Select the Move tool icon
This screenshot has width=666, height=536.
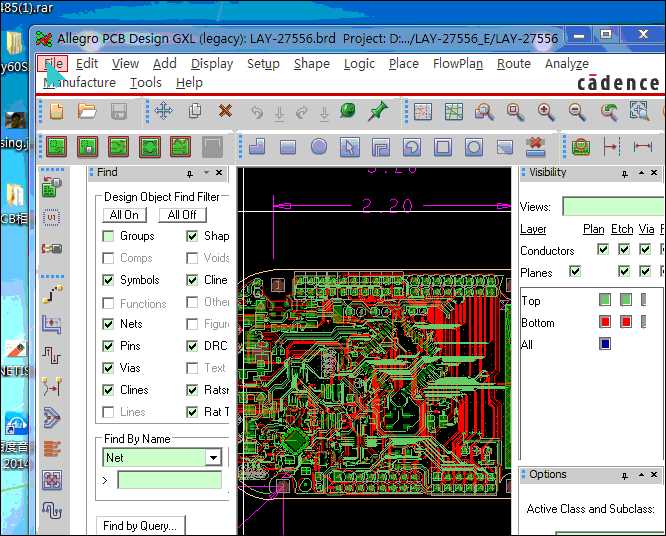[164, 111]
